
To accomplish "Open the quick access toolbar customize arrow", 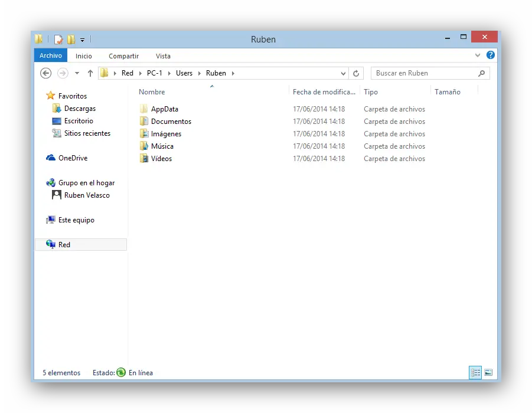I will click(82, 40).
